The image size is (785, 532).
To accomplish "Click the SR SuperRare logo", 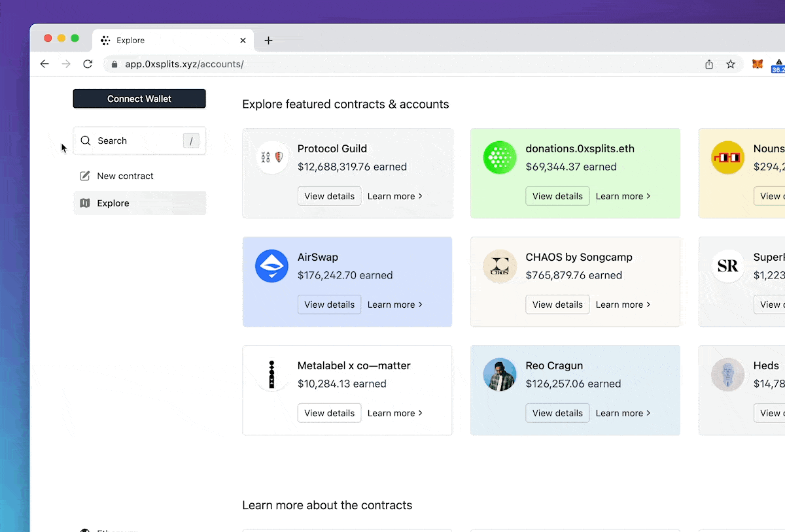I will [x=728, y=266].
